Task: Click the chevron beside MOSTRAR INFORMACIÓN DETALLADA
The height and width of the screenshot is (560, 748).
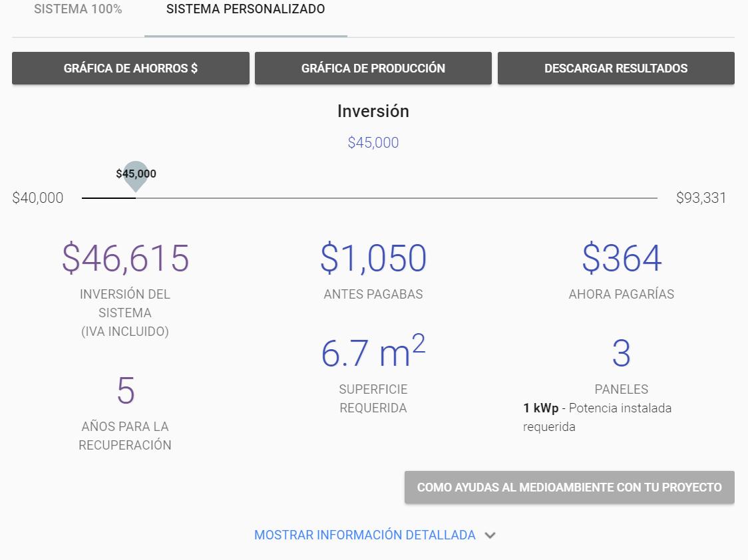Action: point(490,535)
